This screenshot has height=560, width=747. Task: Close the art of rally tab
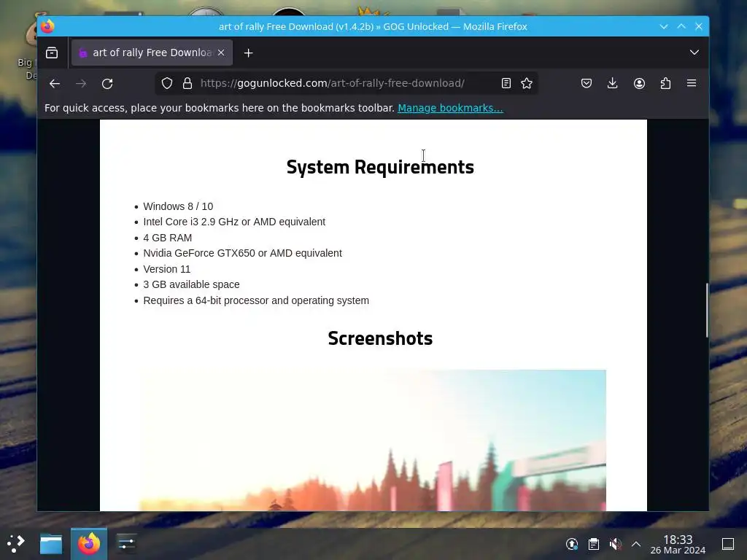coord(221,52)
